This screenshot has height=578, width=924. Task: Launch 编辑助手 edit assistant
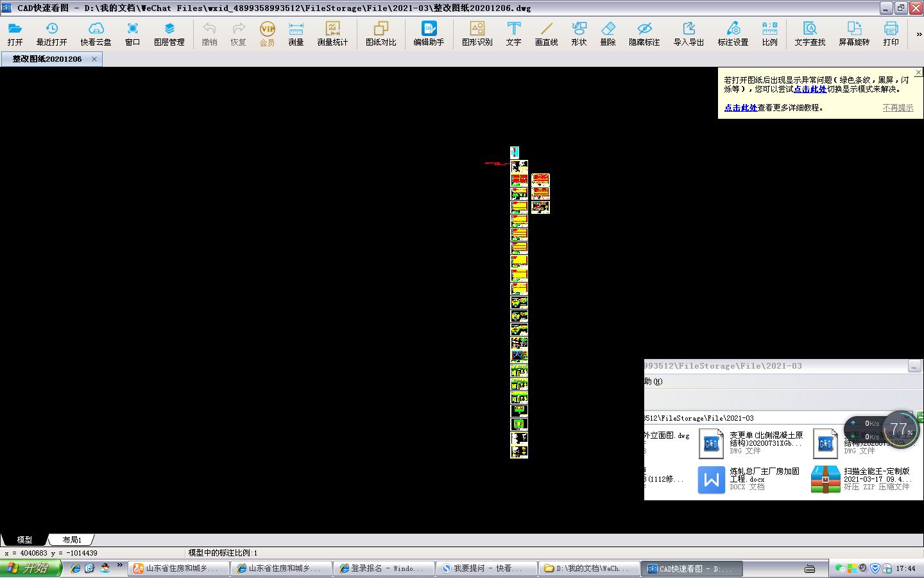pyautogui.click(x=429, y=33)
